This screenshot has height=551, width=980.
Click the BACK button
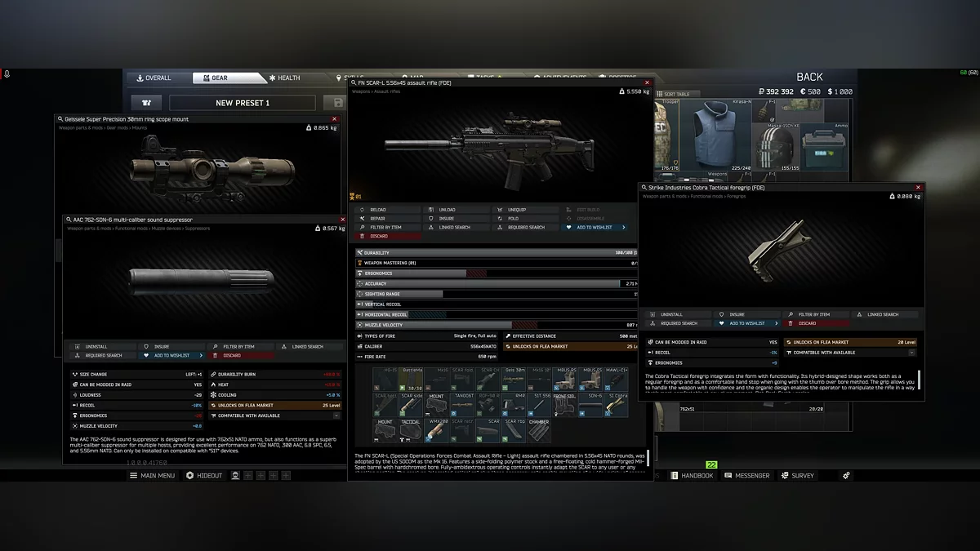point(809,78)
